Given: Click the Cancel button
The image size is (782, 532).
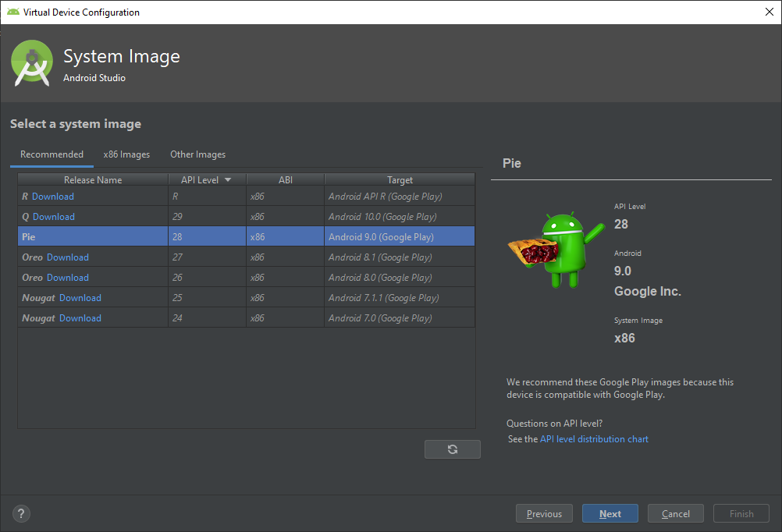Looking at the screenshot, I should [x=676, y=513].
